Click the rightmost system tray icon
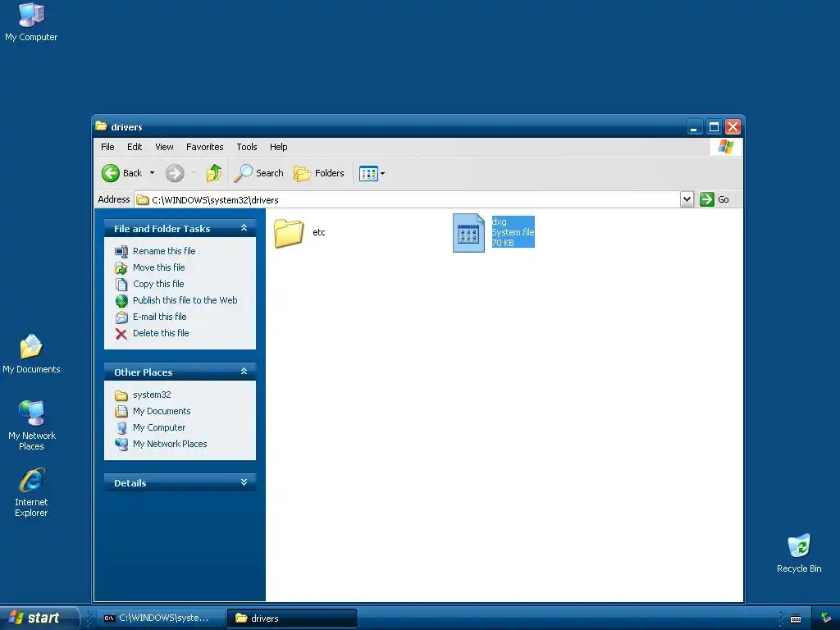 click(826, 619)
